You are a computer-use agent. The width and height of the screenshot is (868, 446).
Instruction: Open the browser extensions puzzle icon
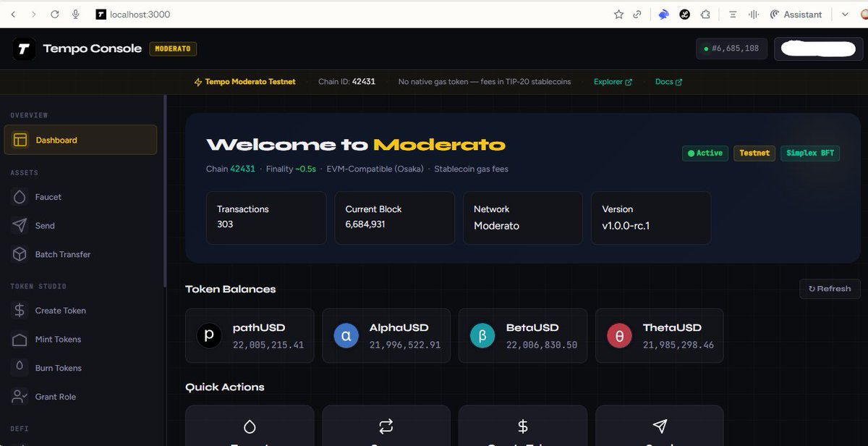[x=706, y=14]
